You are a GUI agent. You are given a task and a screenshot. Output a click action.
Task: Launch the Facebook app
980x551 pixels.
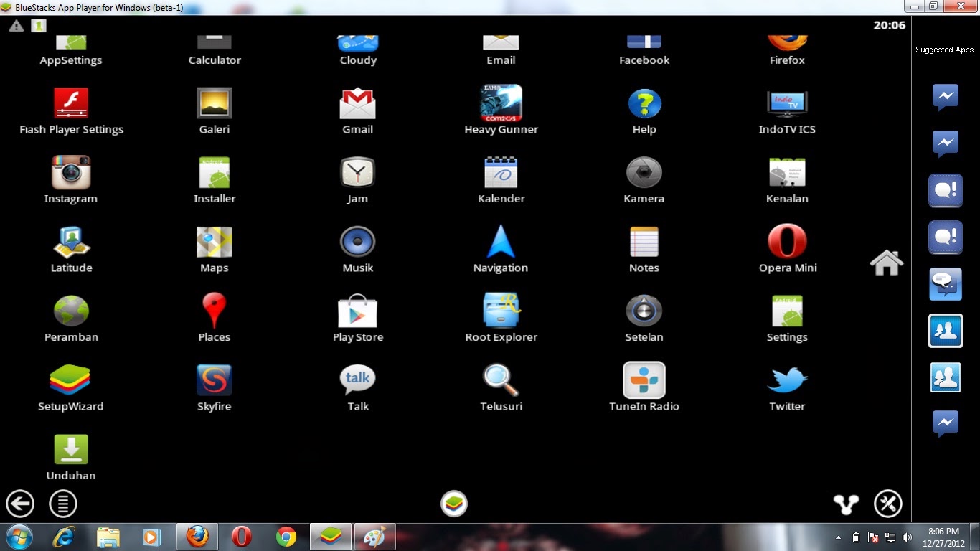(x=644, y=42)
